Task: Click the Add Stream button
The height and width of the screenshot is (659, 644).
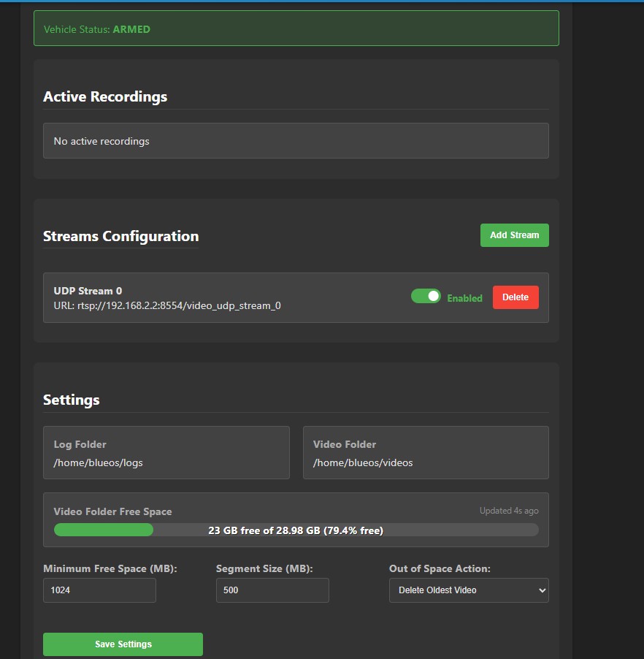Action: (514, 235)
